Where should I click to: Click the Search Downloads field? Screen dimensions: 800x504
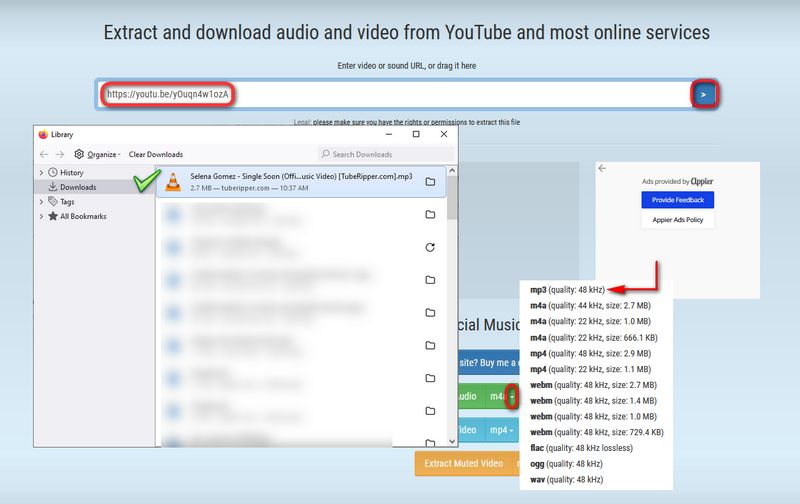coord(386,154)
